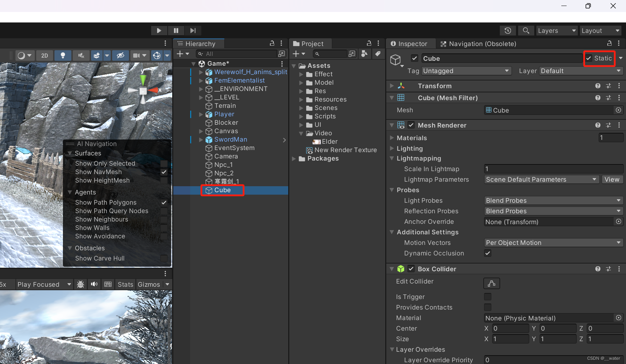Open the Undo History panel
Screen dimensions: 626x364
tap(508, 31)
